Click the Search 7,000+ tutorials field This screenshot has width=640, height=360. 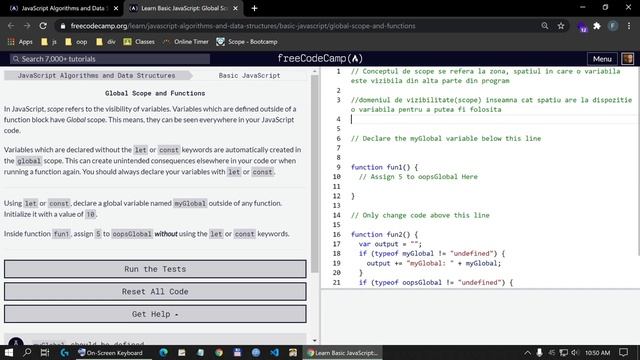[x=109, y=59]
